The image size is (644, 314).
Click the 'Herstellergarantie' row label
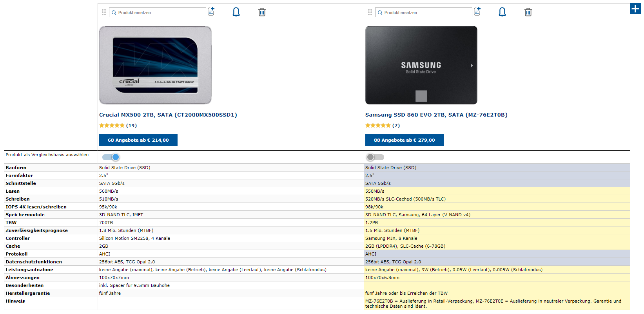(x=28, y=293)
